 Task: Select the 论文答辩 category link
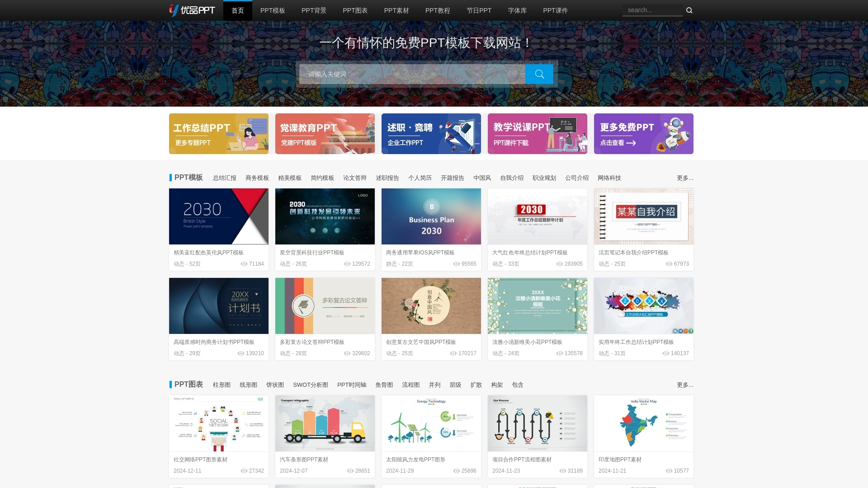coord(355,178)
